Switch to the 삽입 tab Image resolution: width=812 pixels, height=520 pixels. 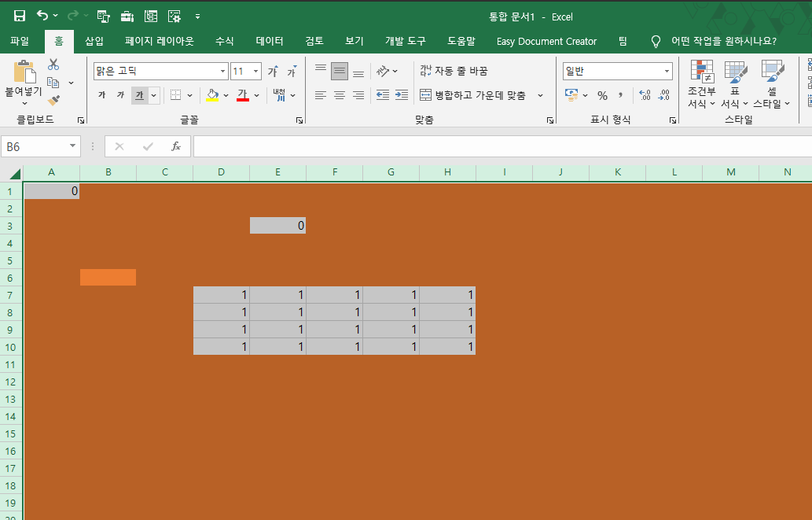tap(94, 41)
